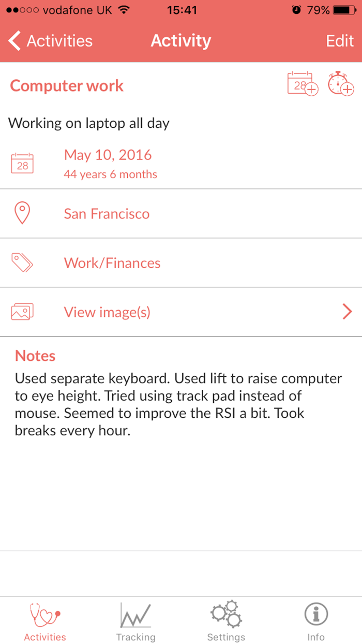Tap the image gallery icon
The height and width of the screenshot is (644, 362).
point(22,312)
